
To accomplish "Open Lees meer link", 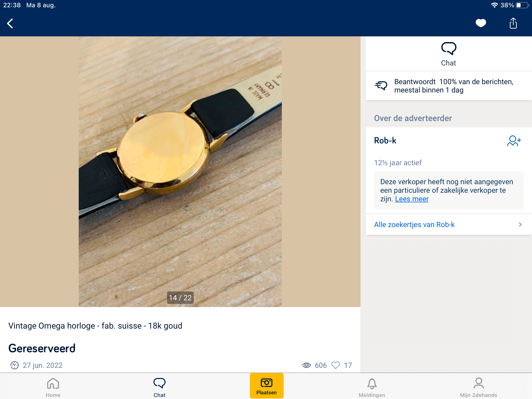I will coord(412,199).
